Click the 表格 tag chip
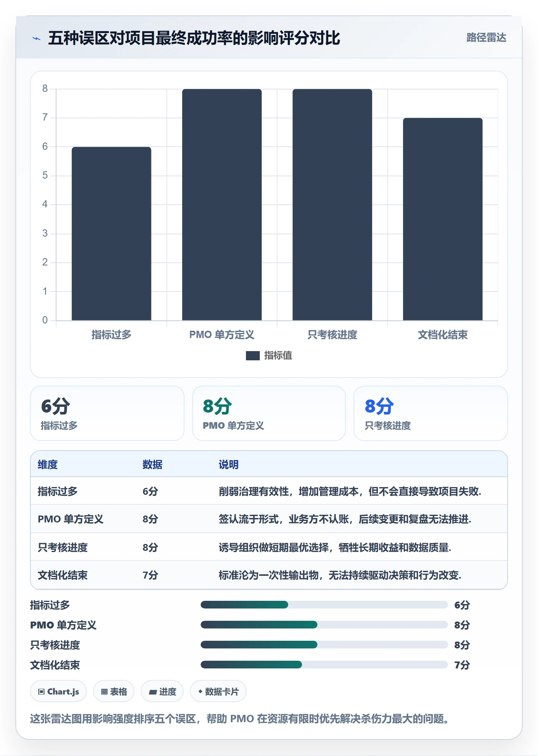The height and width of the screenshot is (756, 538). coord(114,691)
